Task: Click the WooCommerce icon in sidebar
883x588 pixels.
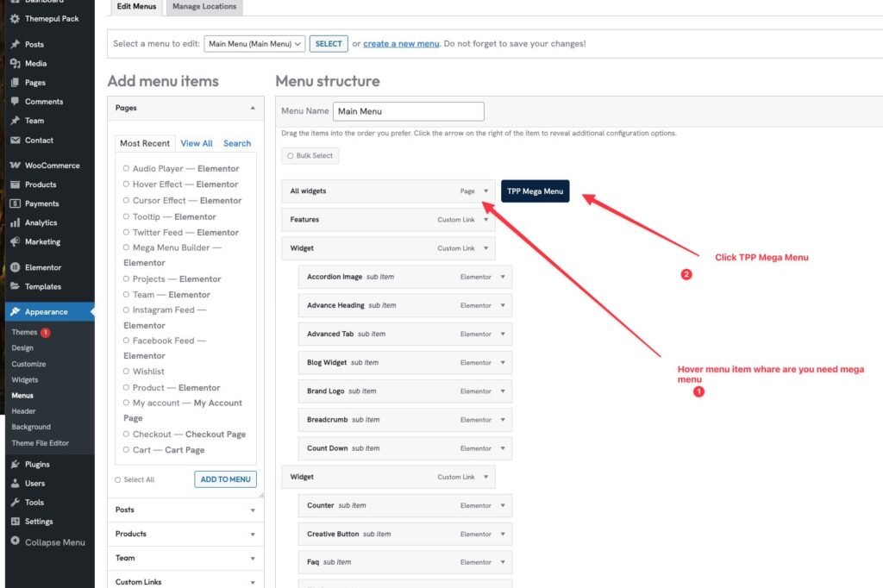Action: 15,166
